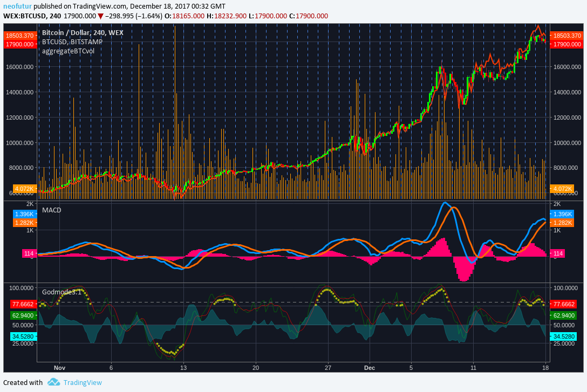Click the 6 date label on time axis
Image resolution: width=587 pixels, height=392 pixels.
coord(111,368)
